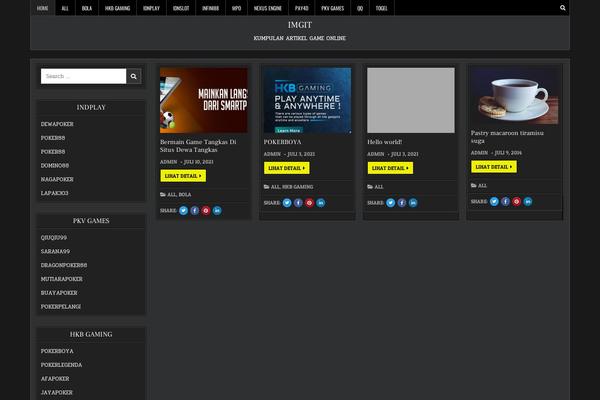Open the PAY4D menu item
Screen dimensions: 600x400
302,8
